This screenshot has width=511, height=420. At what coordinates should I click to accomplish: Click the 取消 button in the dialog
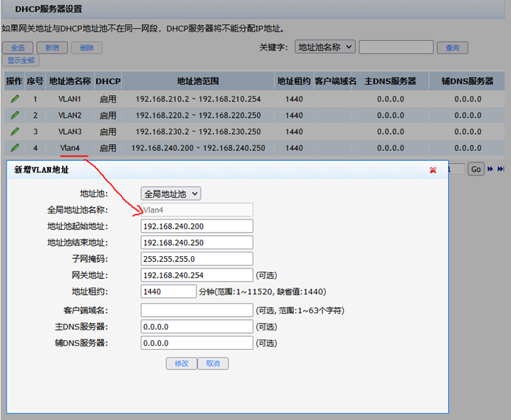[x=213, y=364]
